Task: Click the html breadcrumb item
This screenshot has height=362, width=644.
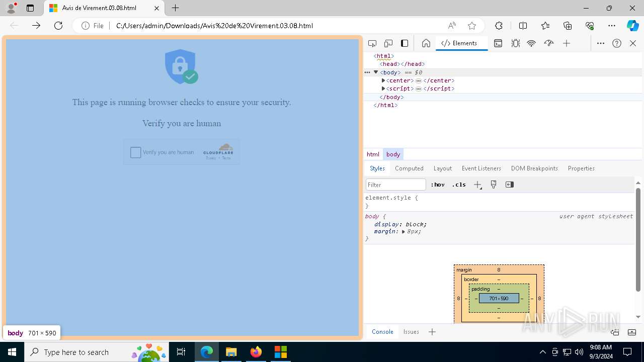Action: coord(373,154)
